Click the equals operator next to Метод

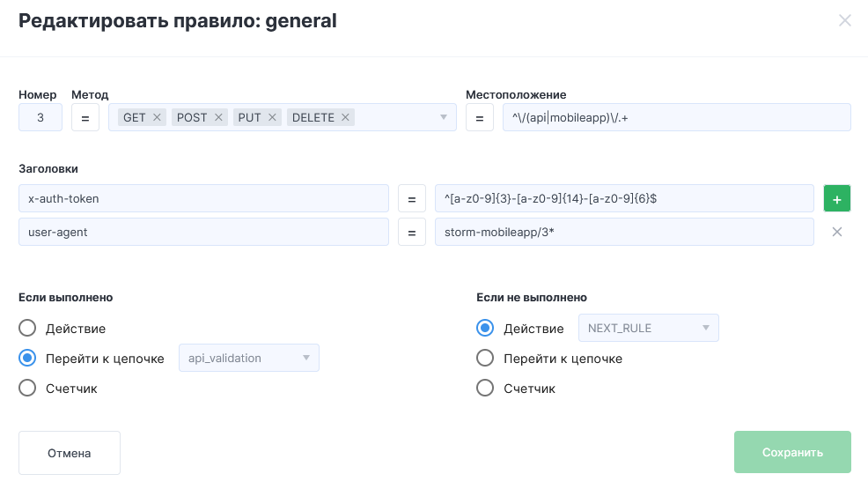tap(85, 117)
